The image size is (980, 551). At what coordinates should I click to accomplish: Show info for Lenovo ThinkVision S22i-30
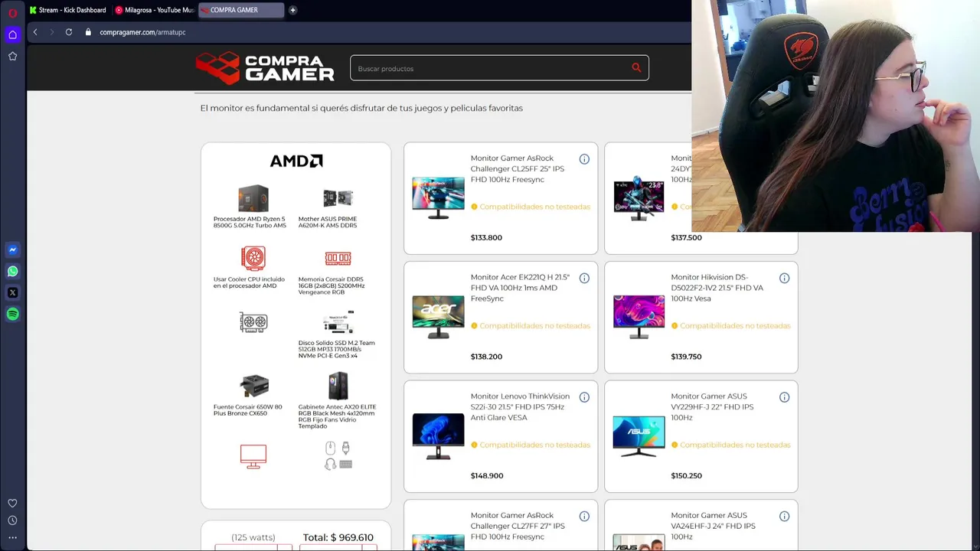[x=584, y=397]
